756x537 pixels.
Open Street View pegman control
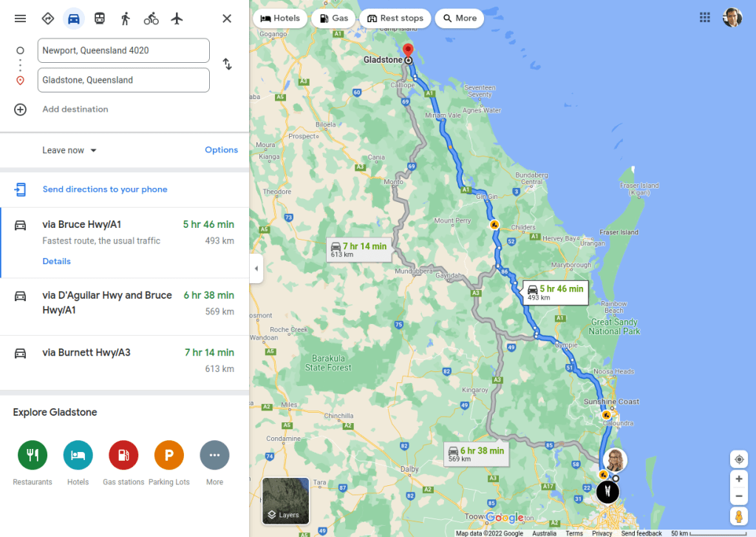739,516
